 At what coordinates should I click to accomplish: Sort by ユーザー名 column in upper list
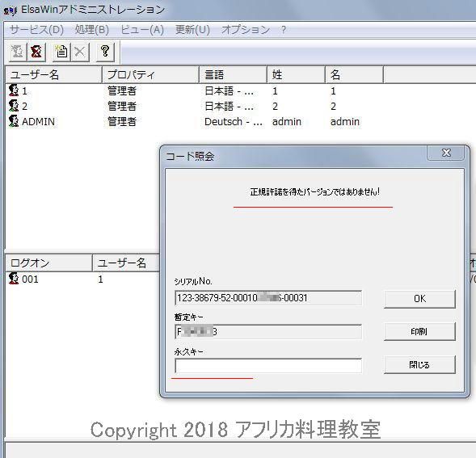coord(53,74)
